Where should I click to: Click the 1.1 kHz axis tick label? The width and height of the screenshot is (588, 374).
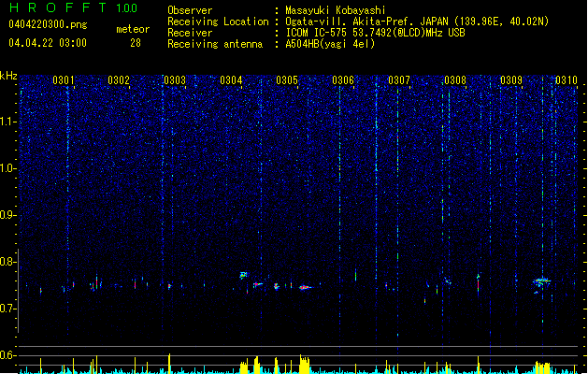(x=8, y=122)
